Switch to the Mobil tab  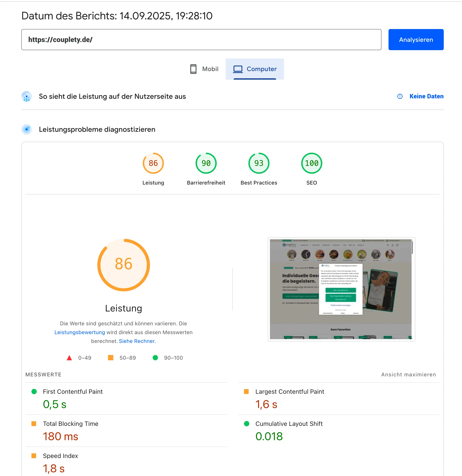(203, 69)
